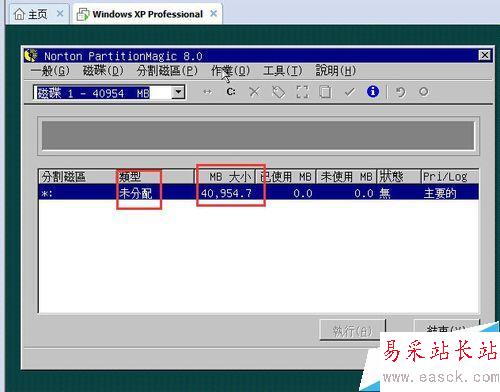Select the 磁碟 1 - 40954 MB combo box text
500x392 pixels.
pyautogui.click(x=93, y=93)
